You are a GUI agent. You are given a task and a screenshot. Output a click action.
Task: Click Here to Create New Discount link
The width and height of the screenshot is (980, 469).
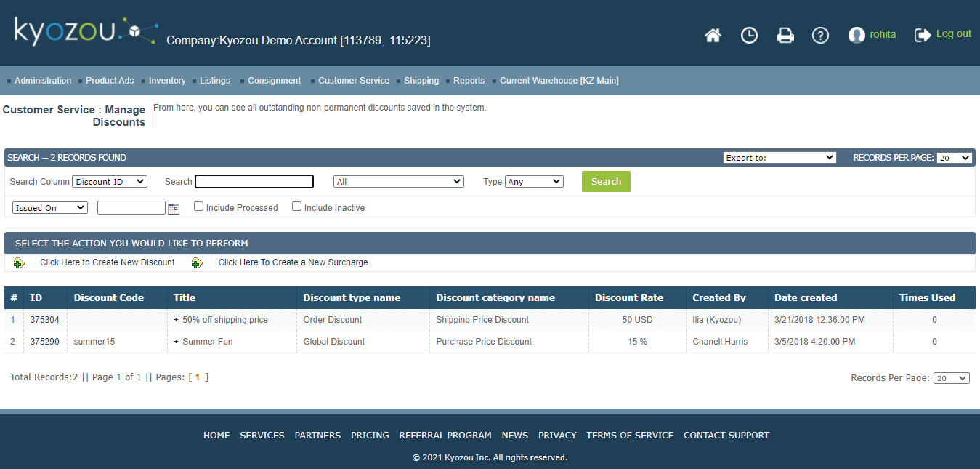point(108,262)
